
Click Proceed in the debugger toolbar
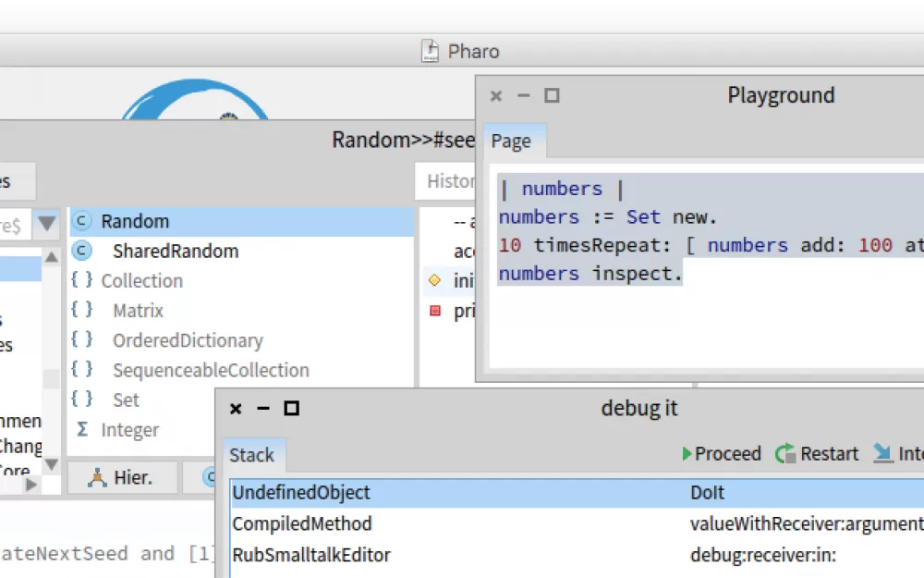click(x=722, y=453)
